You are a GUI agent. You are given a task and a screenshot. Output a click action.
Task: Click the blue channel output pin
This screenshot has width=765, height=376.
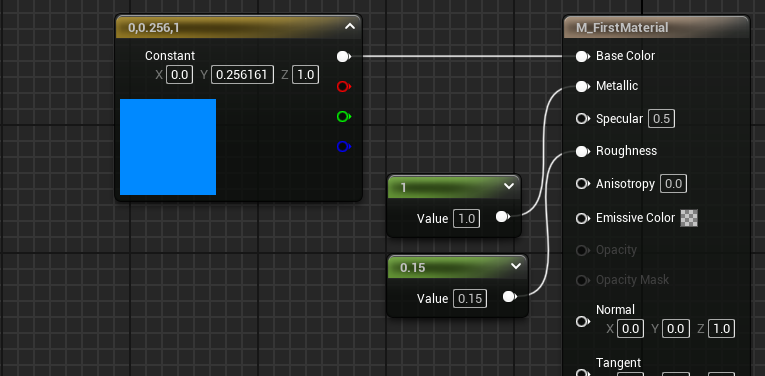coord(343,146)
